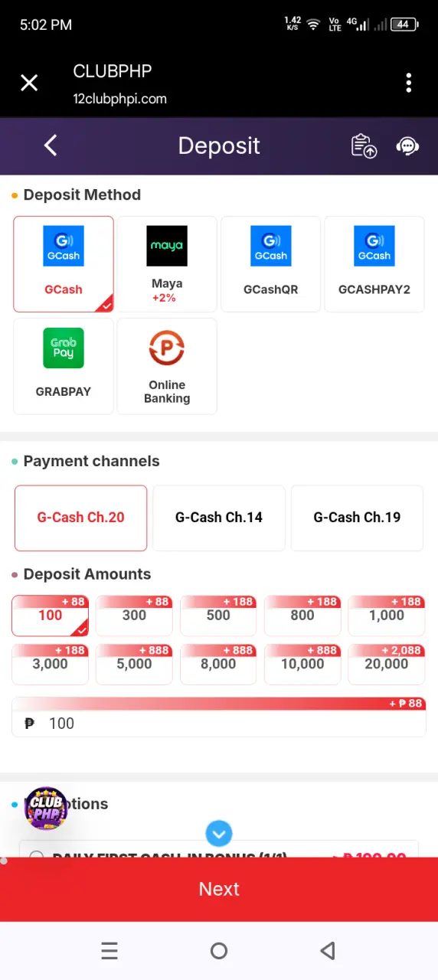Pick the GCashQR deposit method
438x980 pixels.
pyautogui.click(x=270, y=264)
